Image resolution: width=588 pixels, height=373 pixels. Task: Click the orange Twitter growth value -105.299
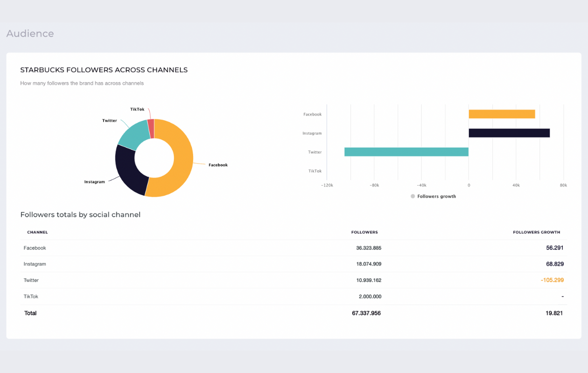(553, 280)
